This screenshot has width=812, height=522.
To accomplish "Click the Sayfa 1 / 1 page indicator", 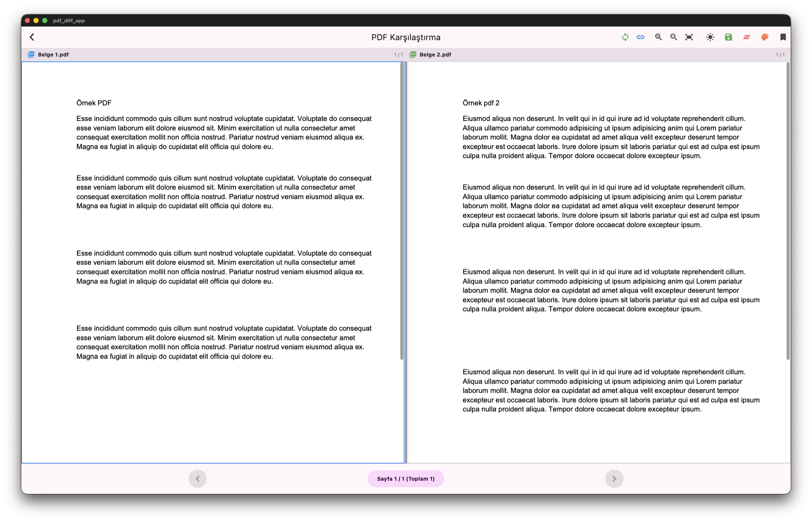I will coord(406,479).
